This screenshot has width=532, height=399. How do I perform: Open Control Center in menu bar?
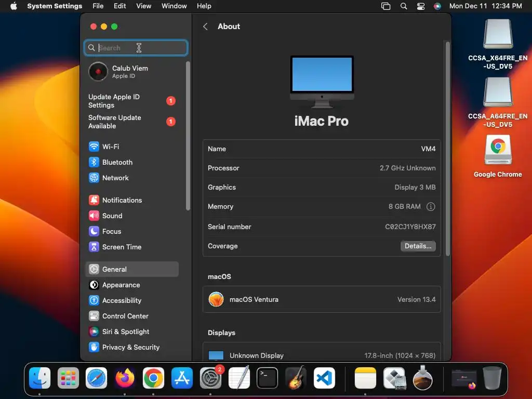[x=421, y=6]
